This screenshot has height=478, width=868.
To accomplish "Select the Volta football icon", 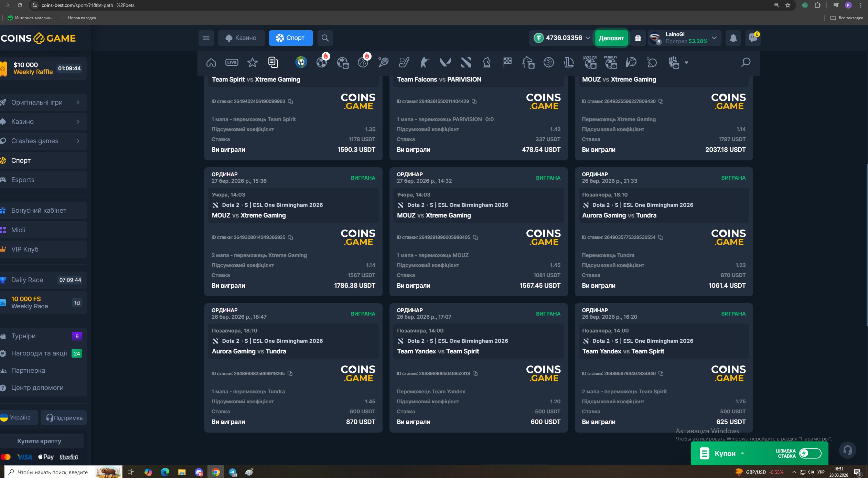I will click(590, 62).
